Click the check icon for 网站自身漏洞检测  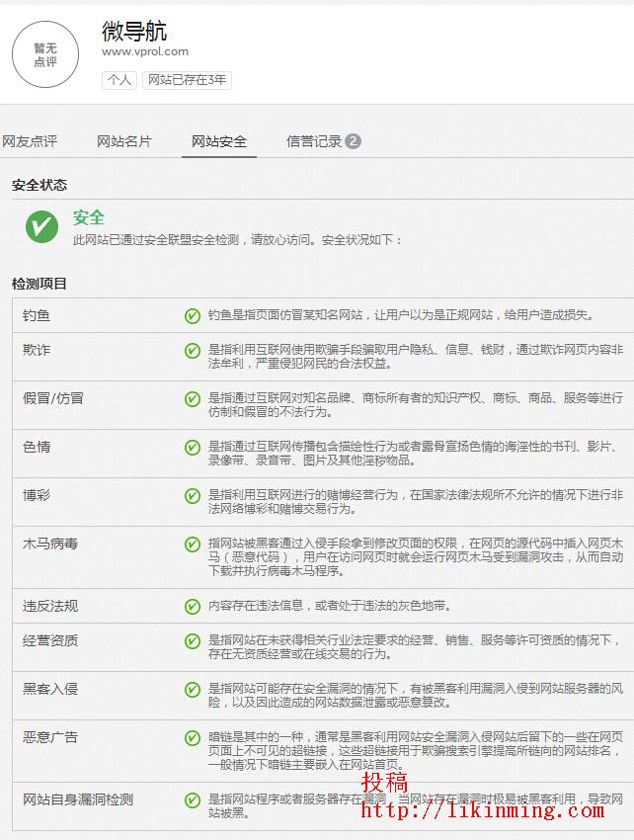point(193,799)
